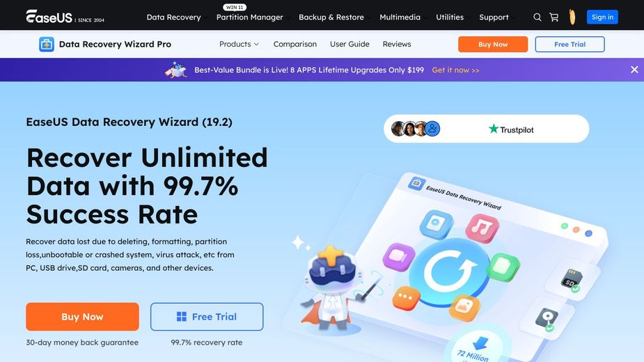Open the shopping cart icon
The width and height of the screenshot is (644, 362).
pos(554,17)
